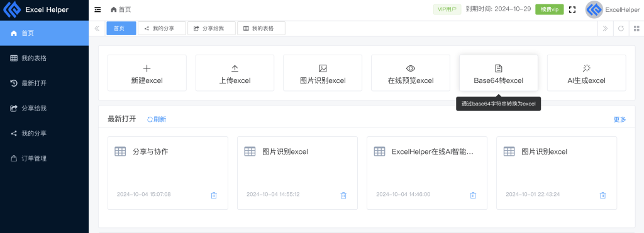Click the AI生成excel card

pyautogui.click(x=587, y=73)
